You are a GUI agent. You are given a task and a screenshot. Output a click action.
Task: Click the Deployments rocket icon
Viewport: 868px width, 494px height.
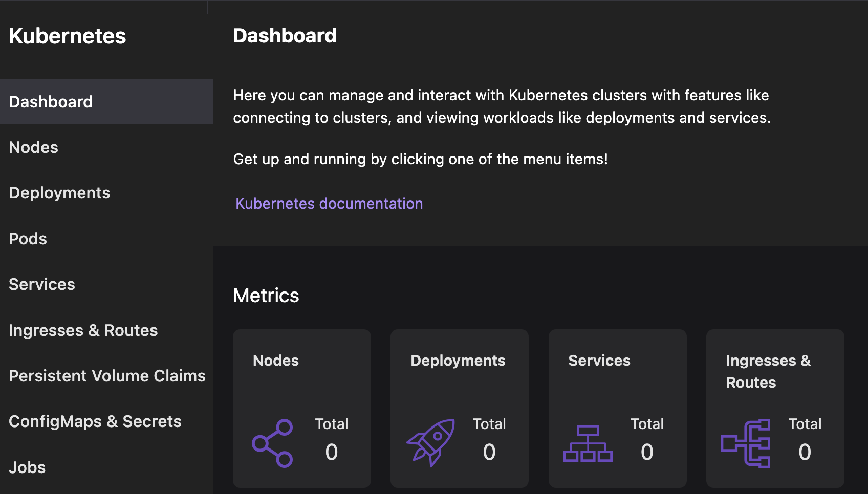[x=430, y=443]
